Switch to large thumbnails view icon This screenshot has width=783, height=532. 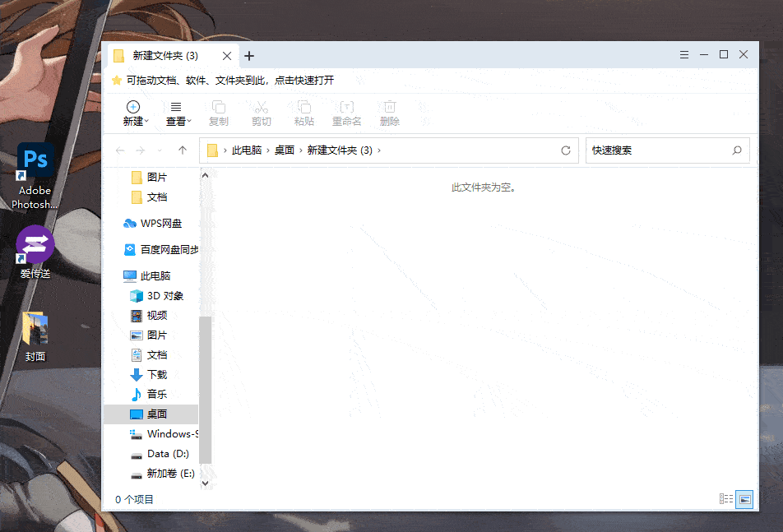point(744,499)
